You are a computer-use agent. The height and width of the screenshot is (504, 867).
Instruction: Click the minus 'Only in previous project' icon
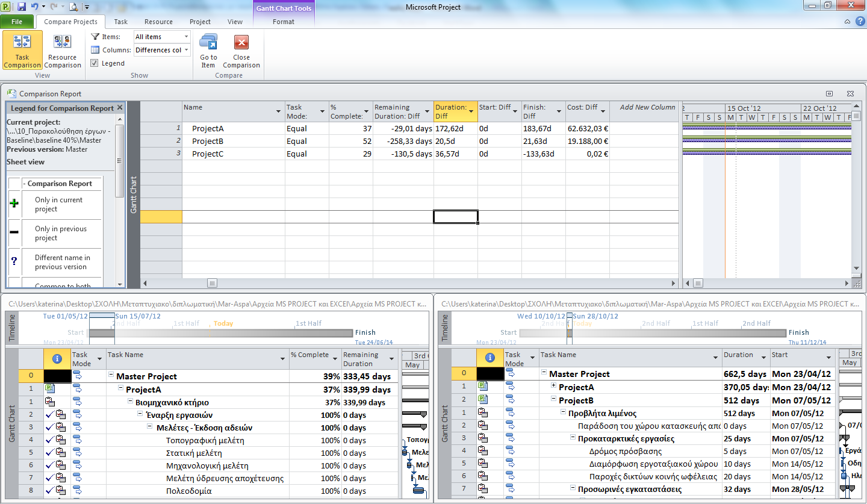tap(14, 232)
